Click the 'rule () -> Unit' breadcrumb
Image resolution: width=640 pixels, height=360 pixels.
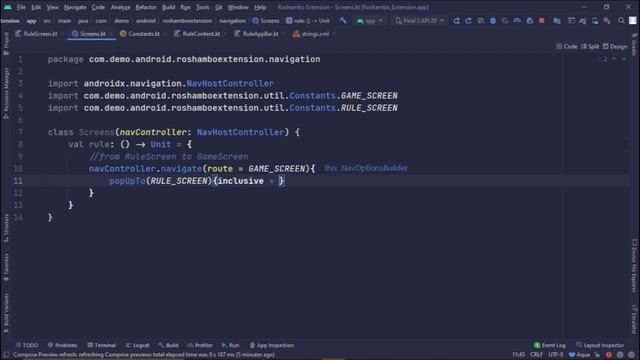308,20
